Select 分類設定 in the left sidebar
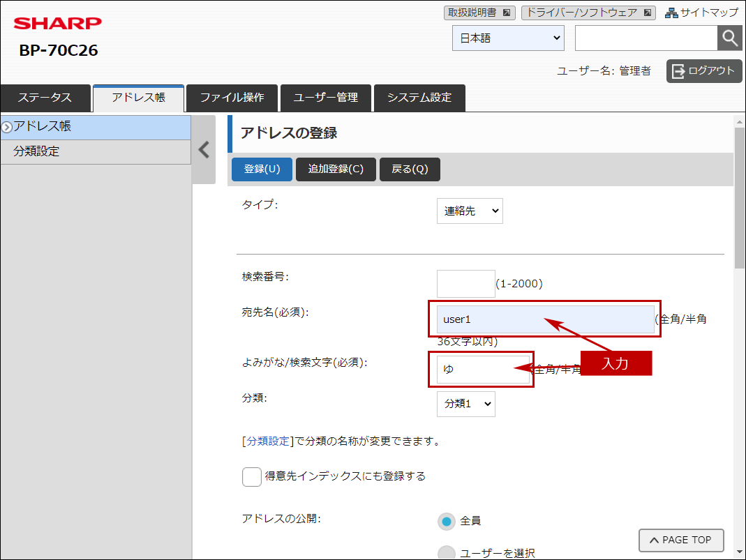The width and height of the screenshot is (746, 560). tap(96, 151)
